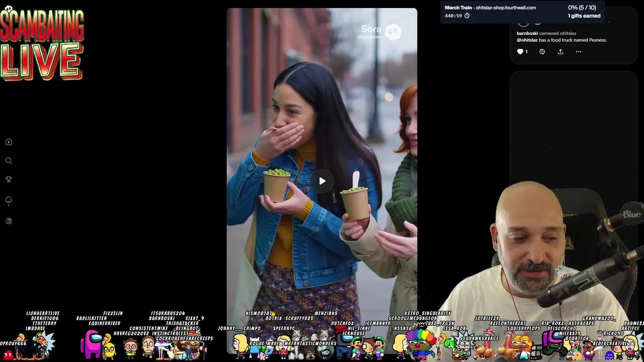
Task: Click the '0% (5 / 10)' progress text
Action: point(582,8)
